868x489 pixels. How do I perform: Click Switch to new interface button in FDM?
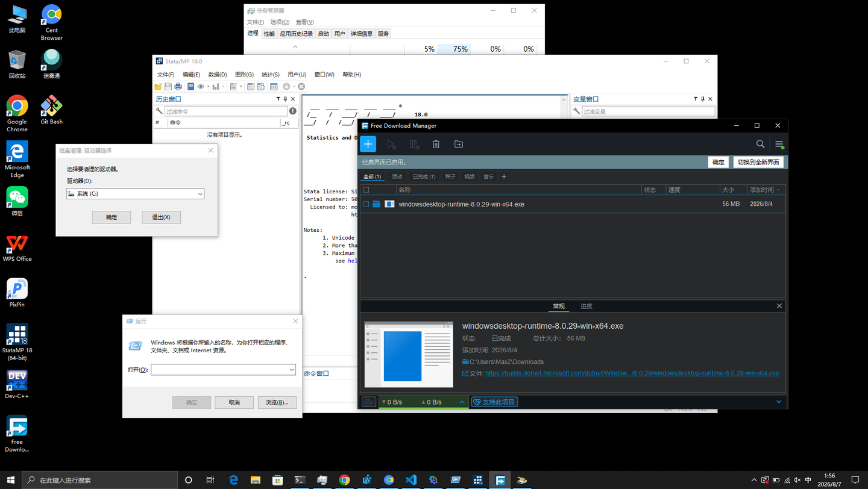[x=759, y=162]
